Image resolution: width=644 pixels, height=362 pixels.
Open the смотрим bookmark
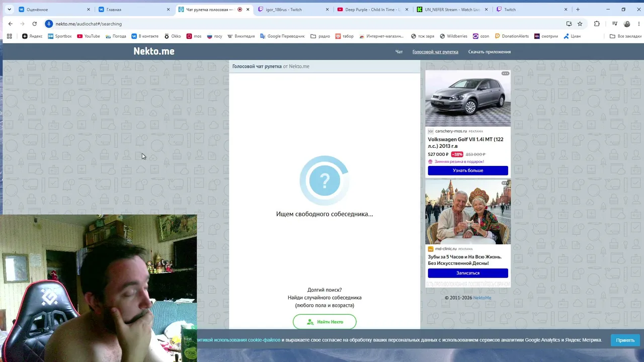point(546,36)
